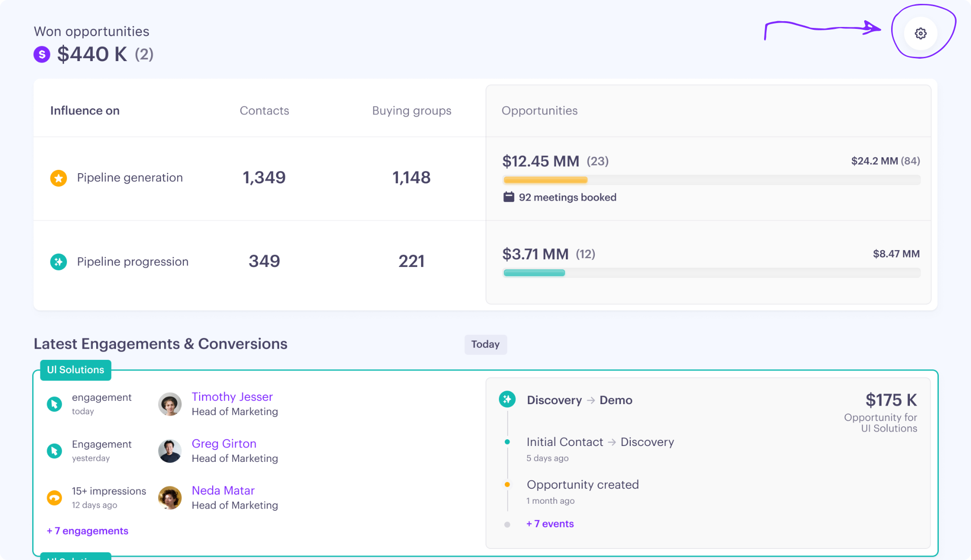Image resolution: width=971 pixels, height=560 pixels.
Task: Select the Pipeline progression sparkle icon
Action: pos(58,262)
